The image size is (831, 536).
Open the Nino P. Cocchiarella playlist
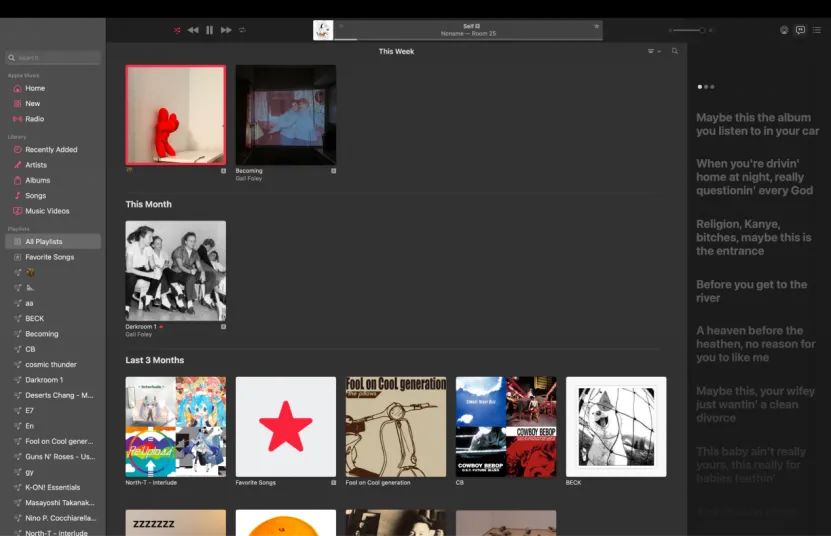click(53, 519)
